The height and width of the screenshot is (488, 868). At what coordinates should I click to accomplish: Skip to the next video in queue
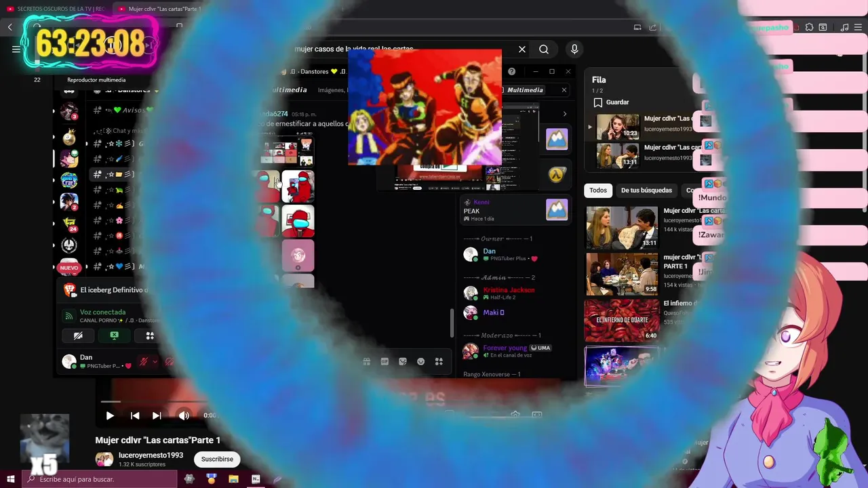(157, 415)
